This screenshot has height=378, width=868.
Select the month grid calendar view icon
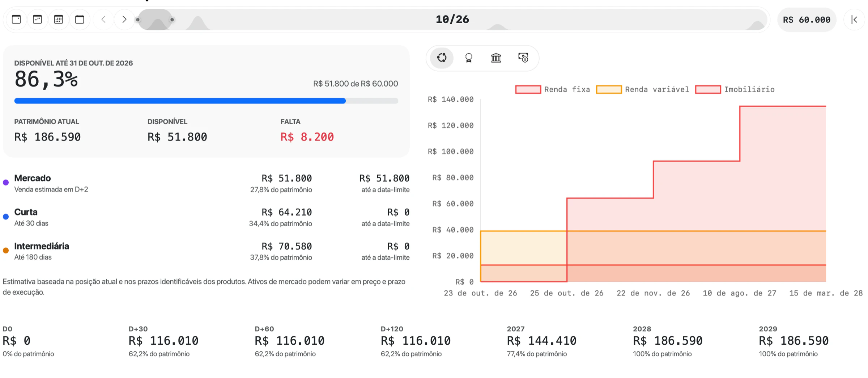59,20
